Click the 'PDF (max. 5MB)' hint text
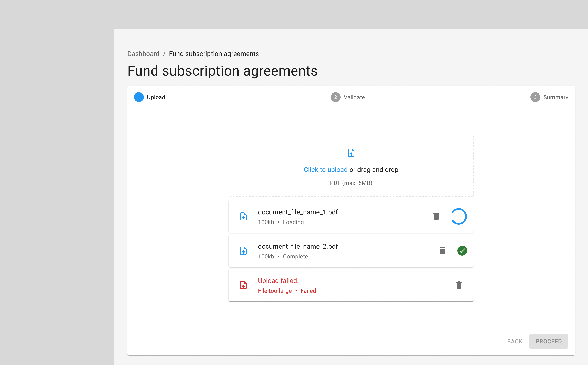 (351, 183)
